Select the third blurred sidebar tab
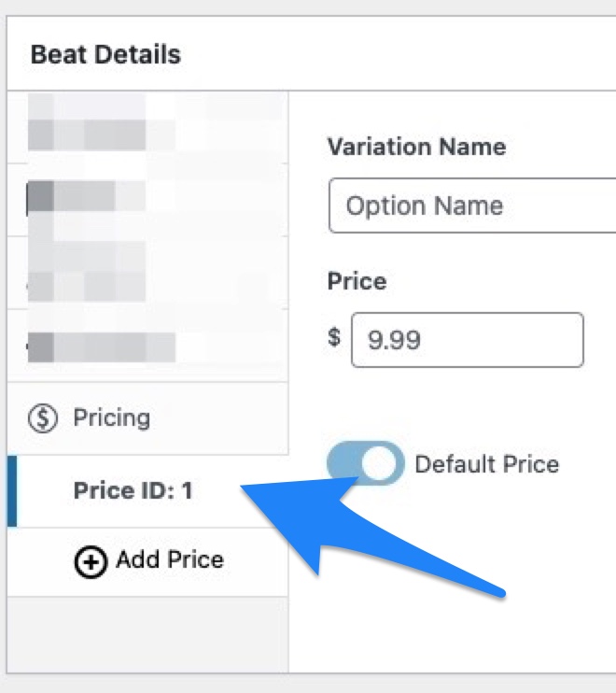The image size is (616, 693). click(x=147, y=273)
